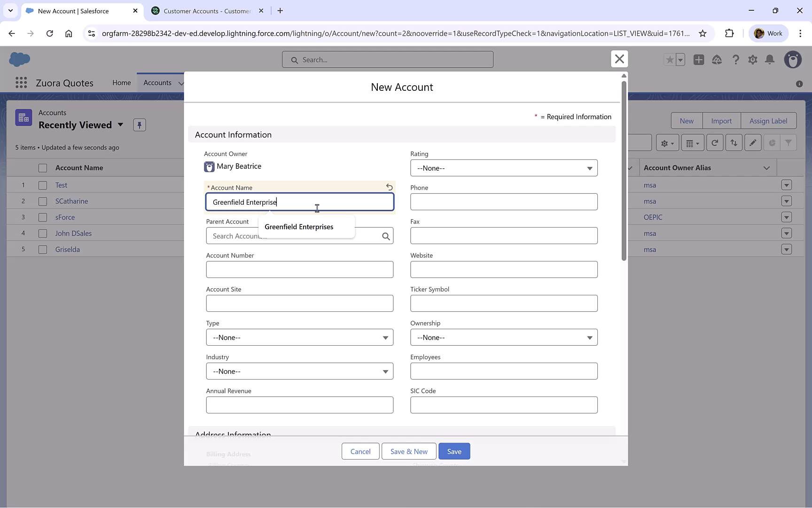Switch to the Home tab
The height and width of the screenshot is (508, 812).
[x=121, y=82]
